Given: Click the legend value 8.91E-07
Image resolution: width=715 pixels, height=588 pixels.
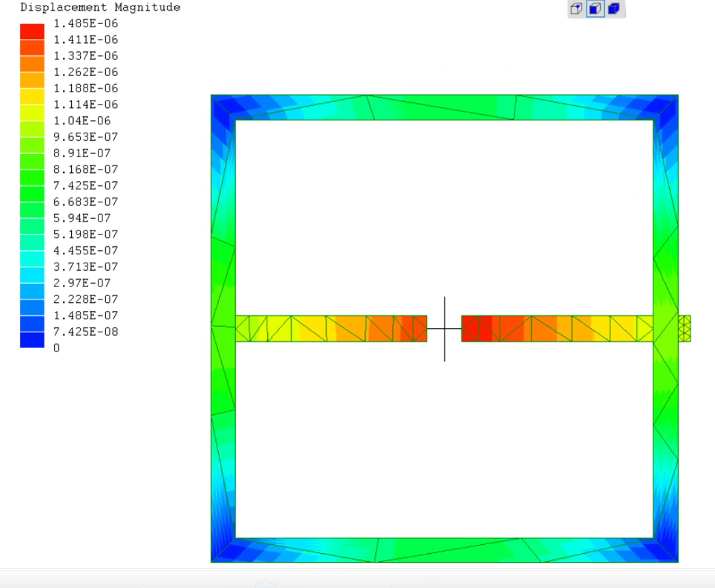Looking at the screenshot, I should click(x=82, y=153).
